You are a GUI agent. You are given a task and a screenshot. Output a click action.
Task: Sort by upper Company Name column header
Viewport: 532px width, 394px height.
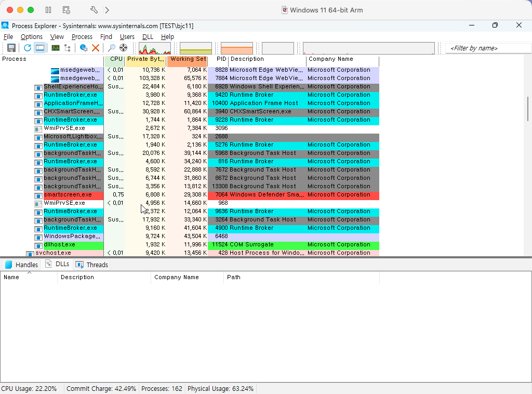(x=343, y=59)
